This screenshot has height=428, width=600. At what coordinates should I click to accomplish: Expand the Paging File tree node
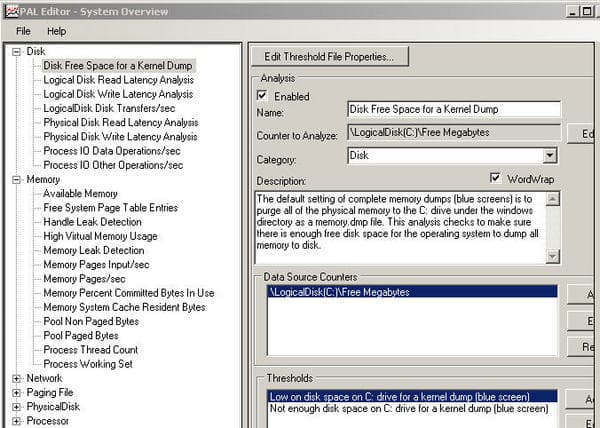16,393
